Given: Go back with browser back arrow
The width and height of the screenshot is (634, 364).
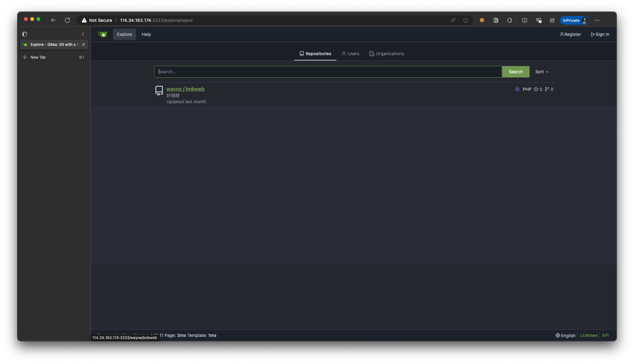Looking at the screenshot, I should (54, 20).
